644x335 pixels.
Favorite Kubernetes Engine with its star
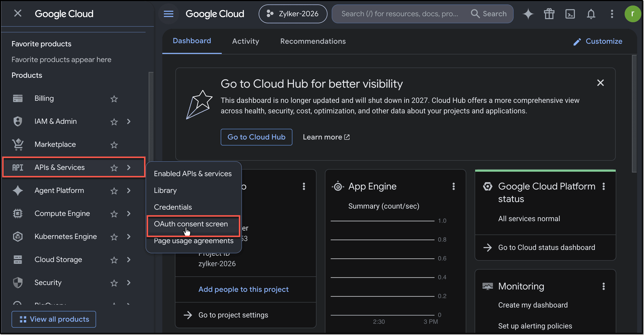114,237
